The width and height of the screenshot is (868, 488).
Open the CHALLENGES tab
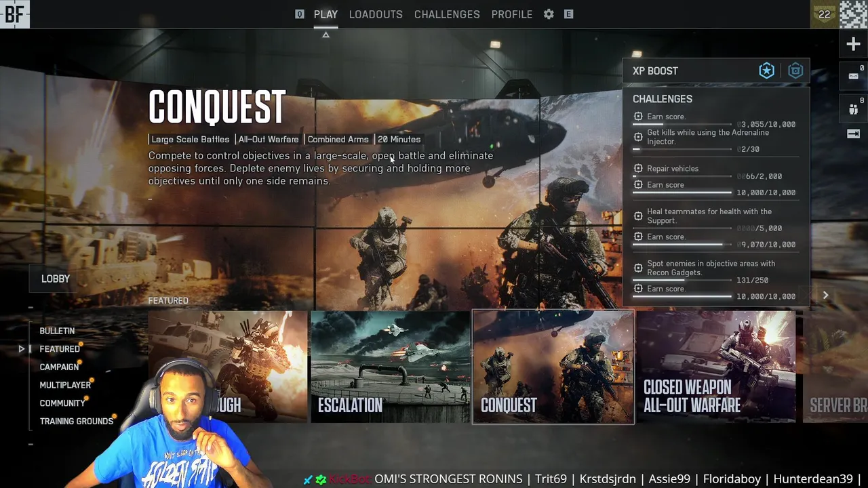click(x=447, y=14)
